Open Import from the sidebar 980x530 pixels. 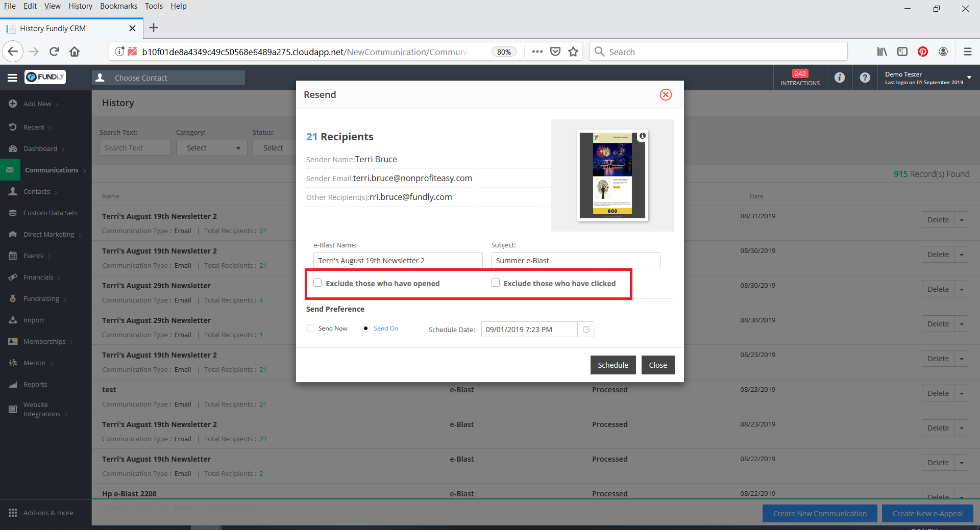(x=34, y=320)
